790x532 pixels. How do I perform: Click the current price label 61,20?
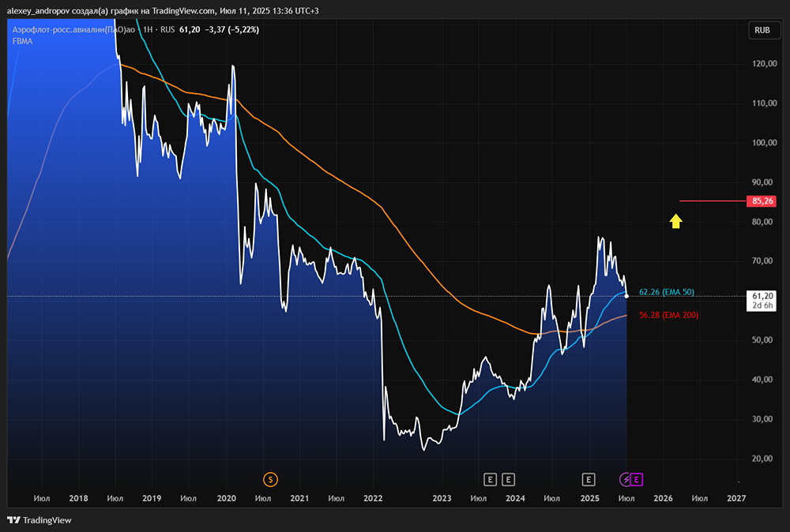[x=763, y=296]
